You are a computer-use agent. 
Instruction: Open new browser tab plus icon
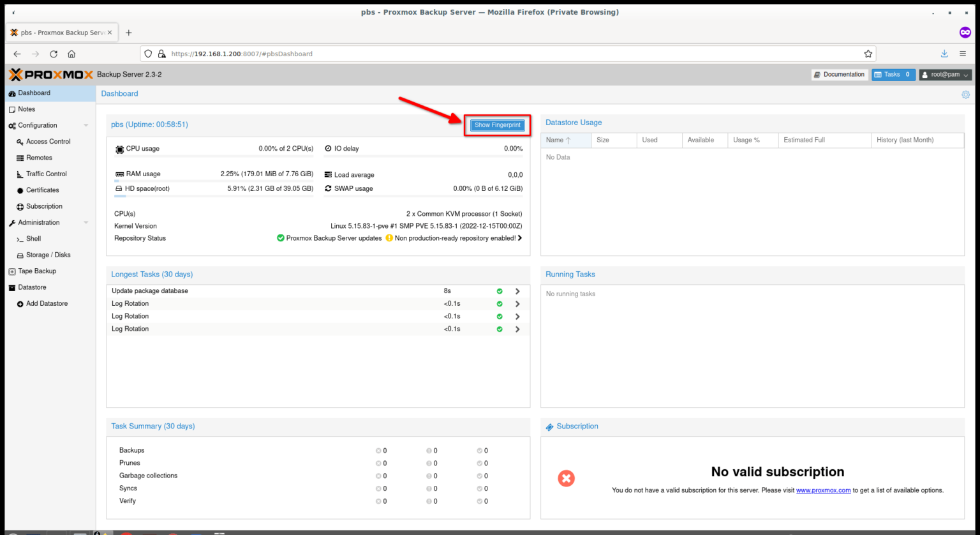click(128, 33)
